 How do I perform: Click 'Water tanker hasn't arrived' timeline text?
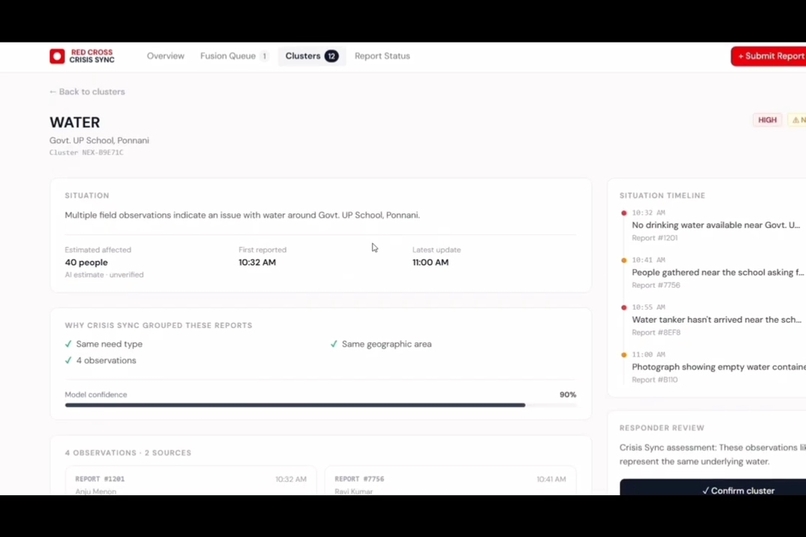pos(717,320)
